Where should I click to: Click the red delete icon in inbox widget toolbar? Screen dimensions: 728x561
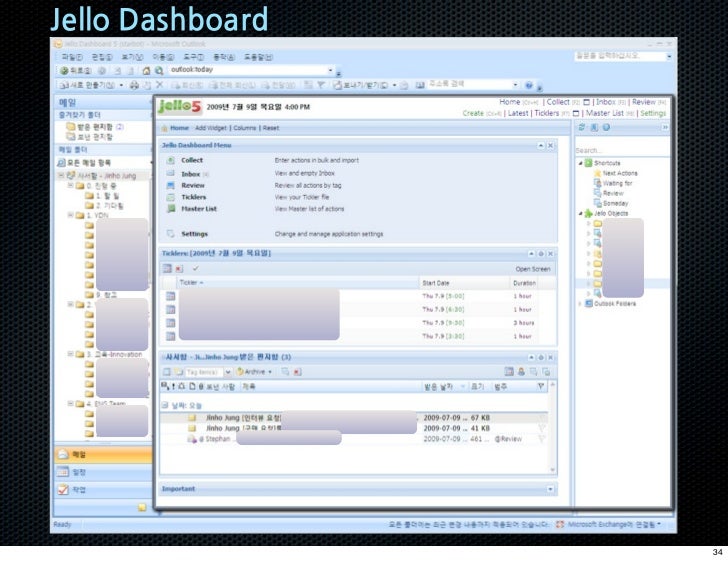coord(297,372)
